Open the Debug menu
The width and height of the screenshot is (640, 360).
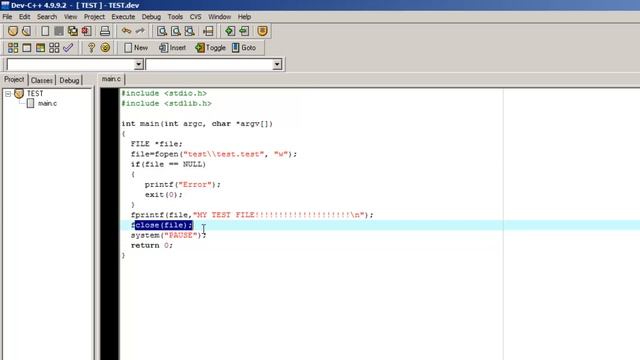[151, 17]
